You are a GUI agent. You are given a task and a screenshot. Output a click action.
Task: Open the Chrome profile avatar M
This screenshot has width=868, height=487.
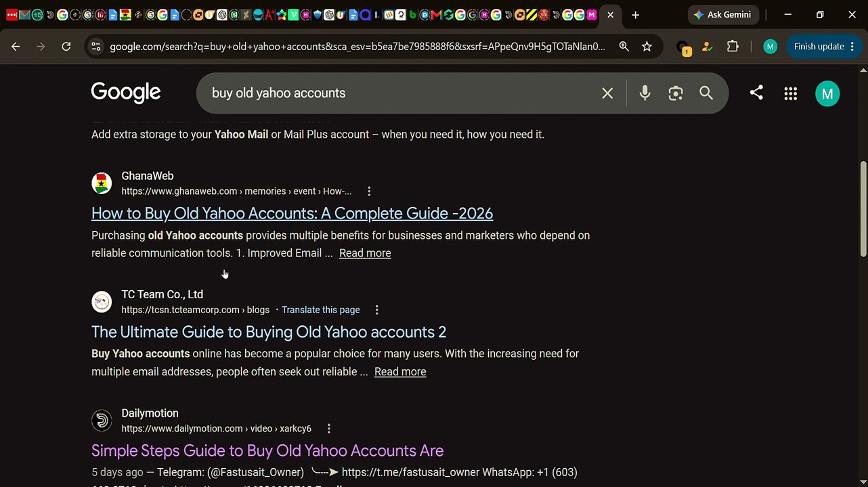[770, 47]
